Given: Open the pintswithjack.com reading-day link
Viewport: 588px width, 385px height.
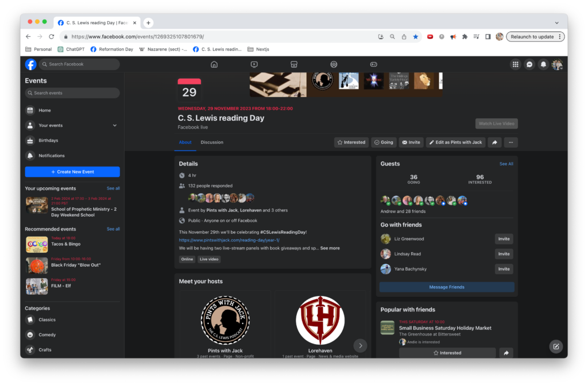Looking at the screenshot, I should [229, 240].
